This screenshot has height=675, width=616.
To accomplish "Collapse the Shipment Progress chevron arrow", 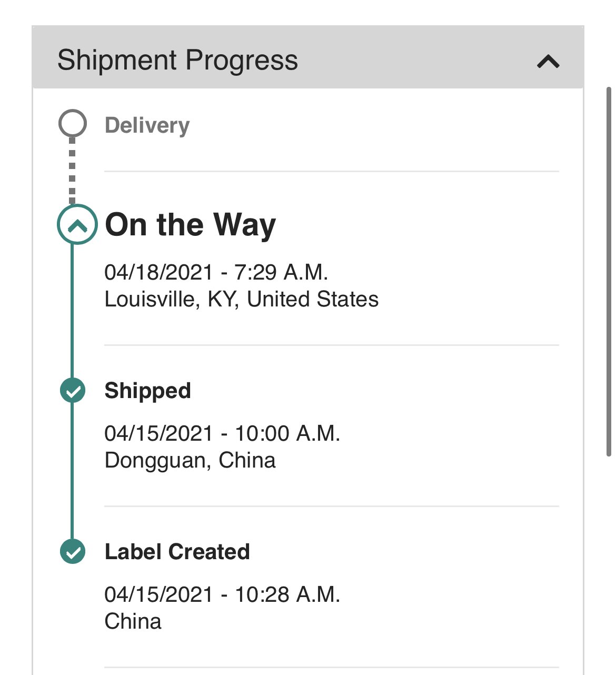I will 548,62.
